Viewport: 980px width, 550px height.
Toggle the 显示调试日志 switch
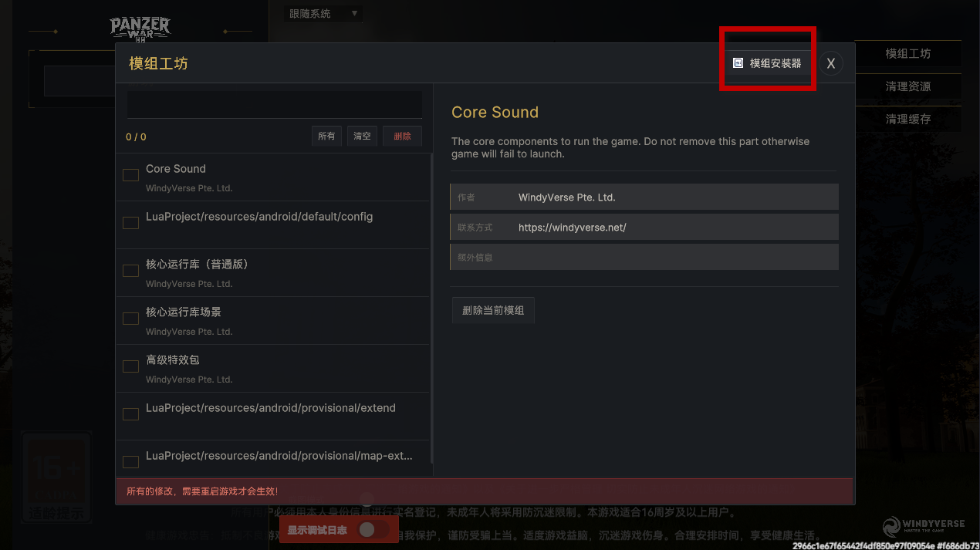374,529
